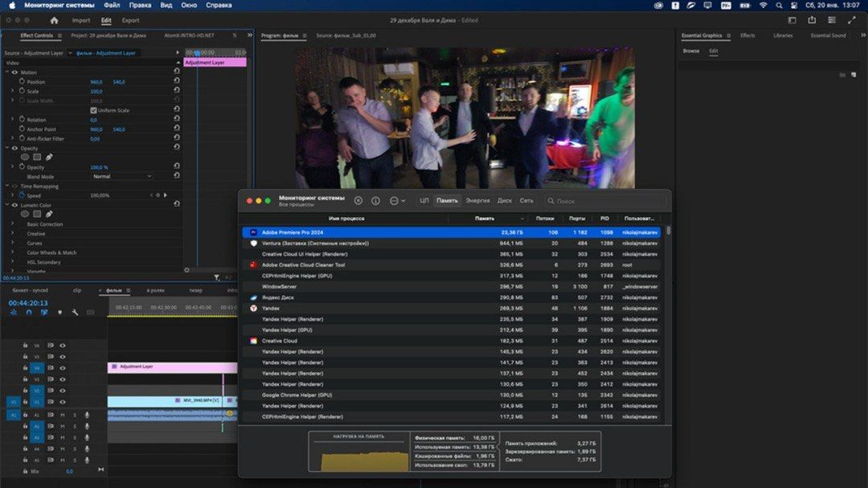868x488 pixels.
Task: Click Browse in the Essential Graphics panel
Action: [x=691, y=49]
